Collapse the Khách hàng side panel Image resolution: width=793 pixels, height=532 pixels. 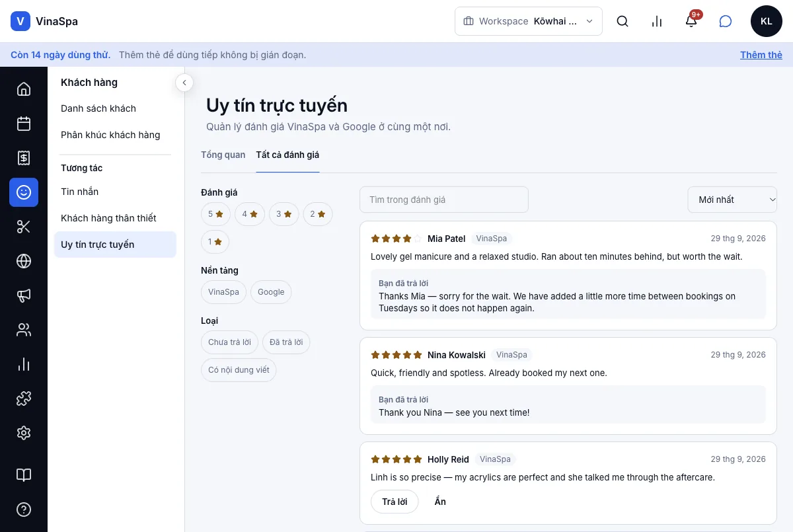pos(184,83)
